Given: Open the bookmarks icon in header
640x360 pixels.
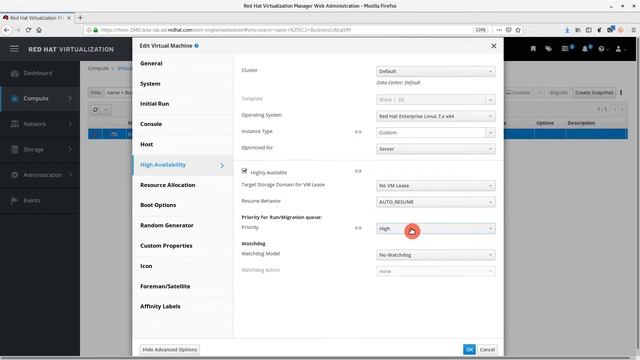Looking at the screenshot, I should pos(533,49).
